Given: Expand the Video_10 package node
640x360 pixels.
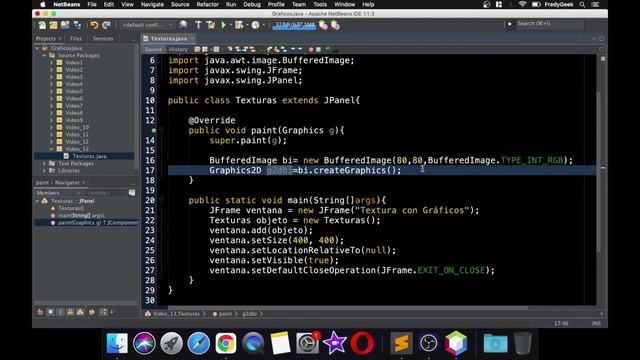Looking at the screenshot, I should 51,127.
